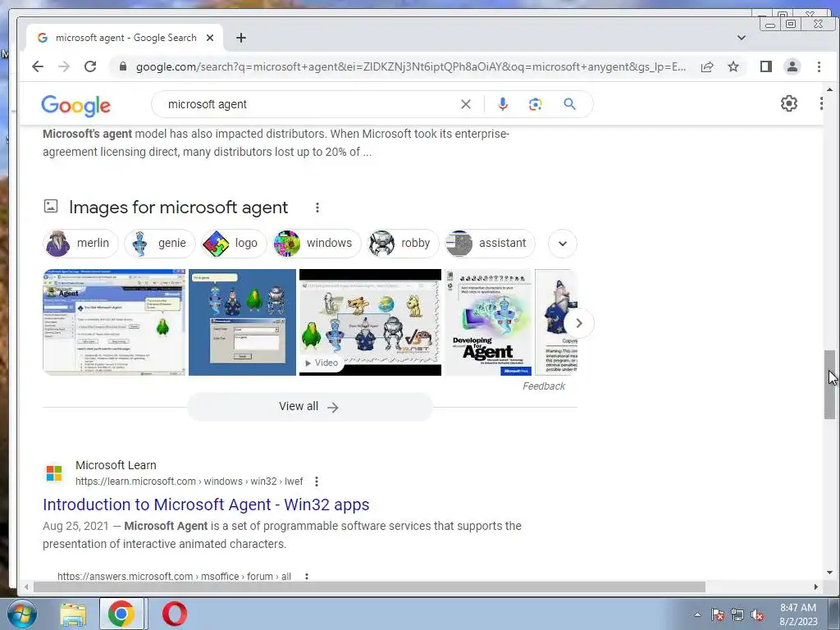Screen dimensions: 840x630
Task: Open the Developing for Agent book thumbnail
Action: click(x=489, y=322)
